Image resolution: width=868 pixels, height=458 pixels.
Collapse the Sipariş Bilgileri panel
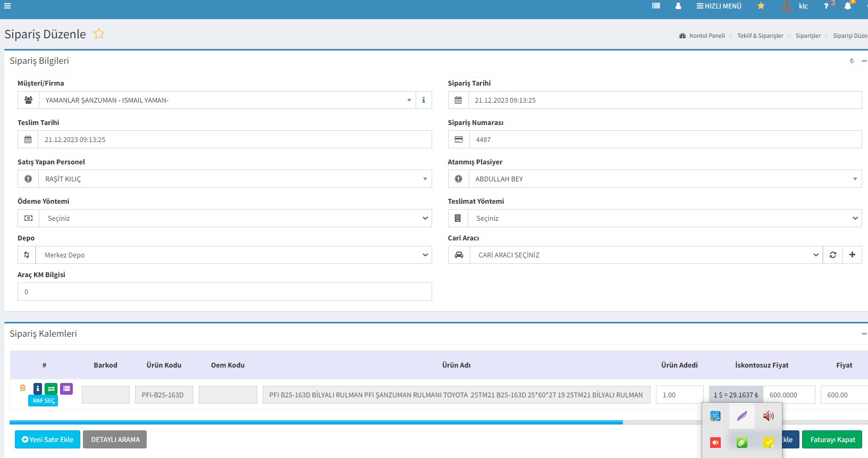(x=864, y=61)
